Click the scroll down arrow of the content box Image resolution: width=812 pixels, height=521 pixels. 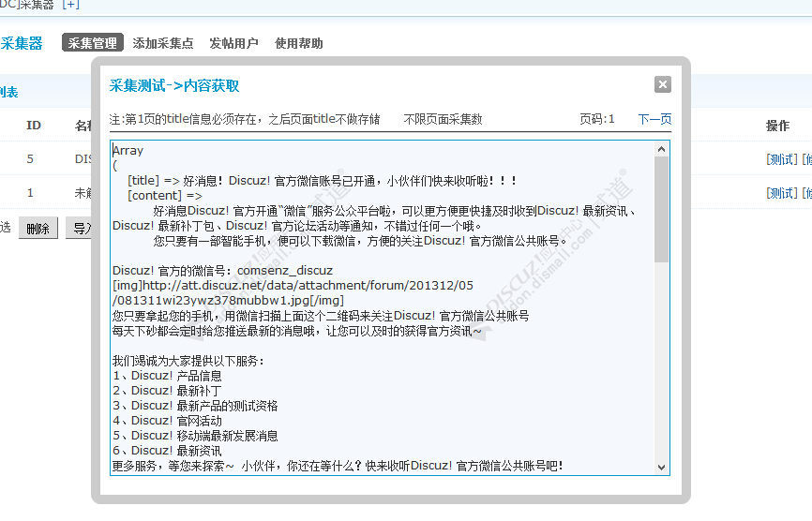point(661,468)
